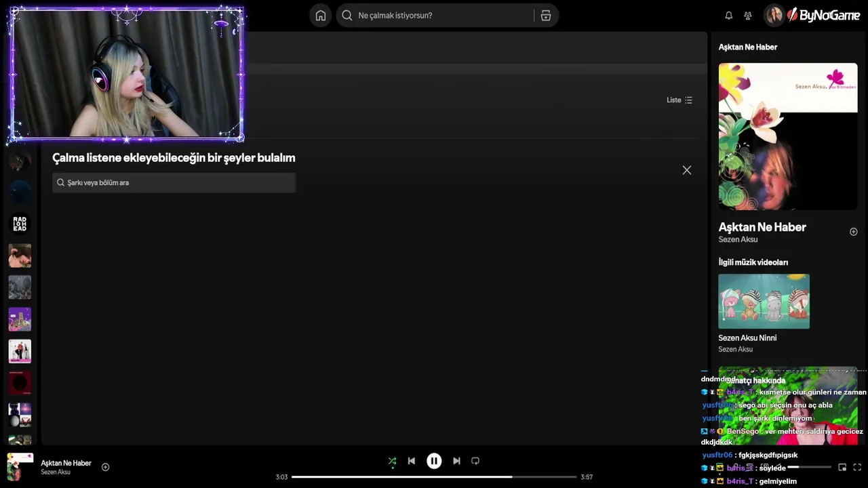
Task: Go to Spotify Home via house icon
Action: pyautogui.click(x=321, y=16)
